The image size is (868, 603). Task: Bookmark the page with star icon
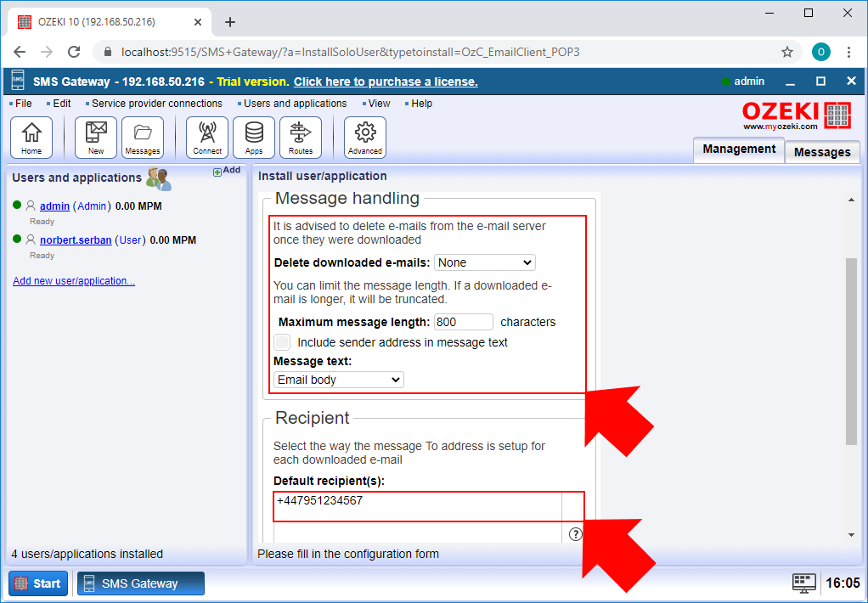point(786,52)
